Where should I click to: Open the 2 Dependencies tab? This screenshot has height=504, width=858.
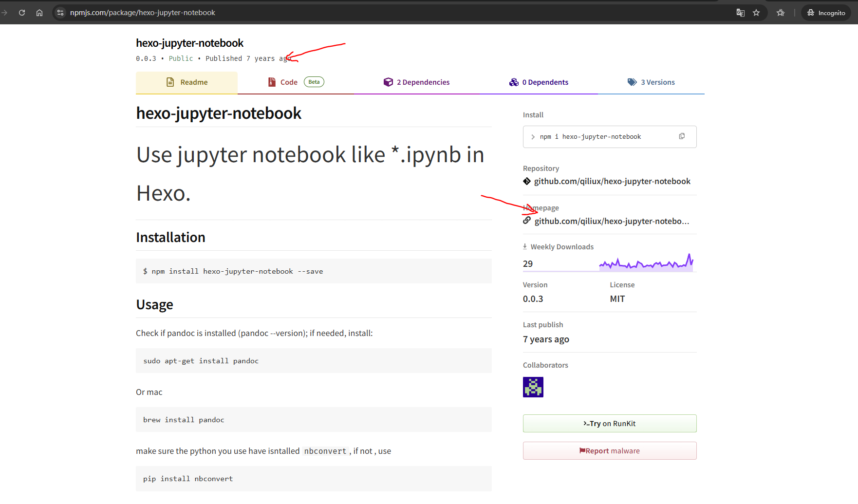(x=416, y=82)
